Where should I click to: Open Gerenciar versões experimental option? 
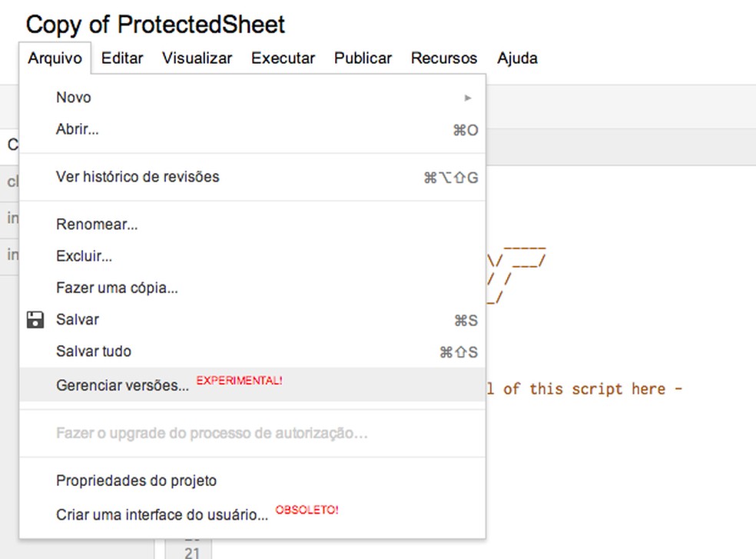click(122, 385)
